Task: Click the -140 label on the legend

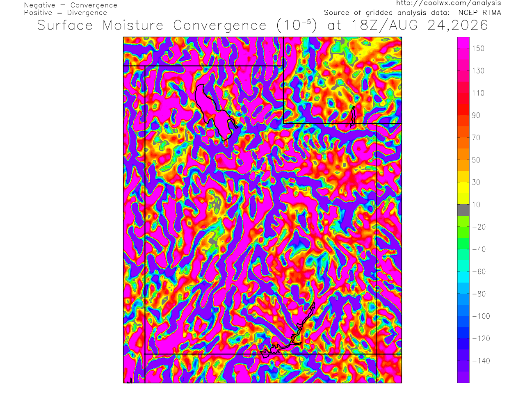Action: point(481,361)
